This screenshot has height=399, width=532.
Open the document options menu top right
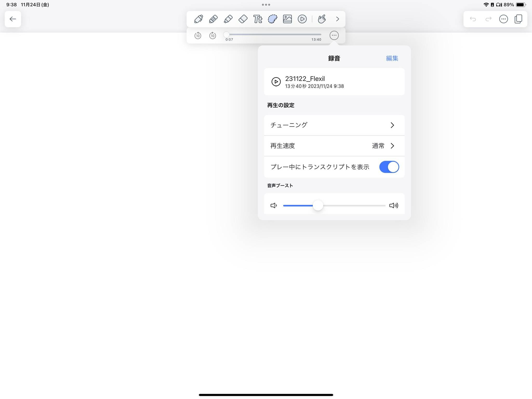click(503, 19)
